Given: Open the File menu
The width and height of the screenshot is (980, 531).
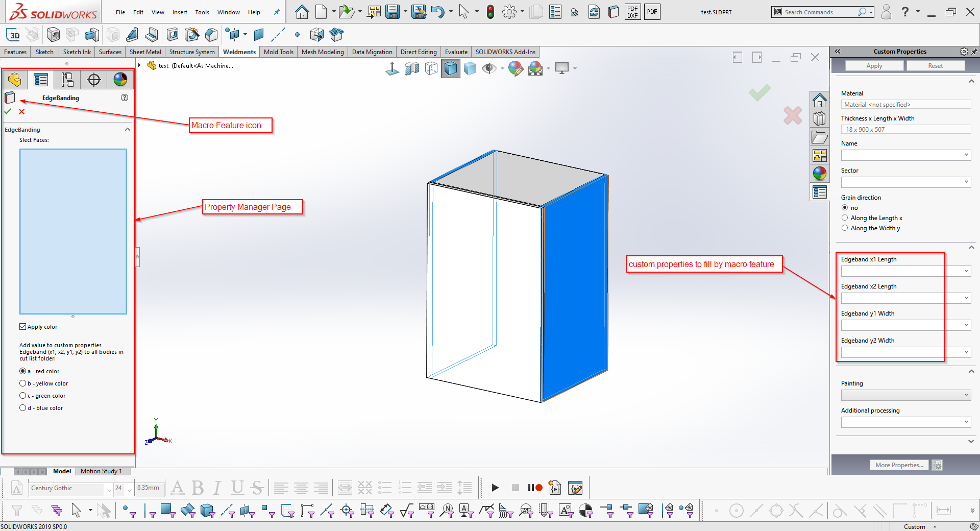Looking at the screenshot, I should [120, 12].
